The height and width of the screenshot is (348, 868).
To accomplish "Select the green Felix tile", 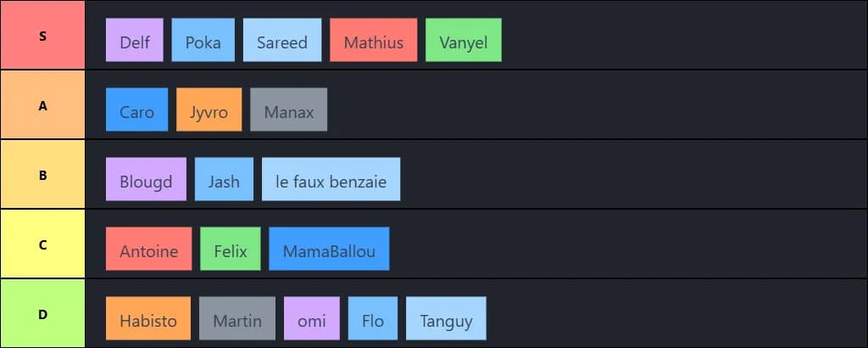I will click(231, 249).
